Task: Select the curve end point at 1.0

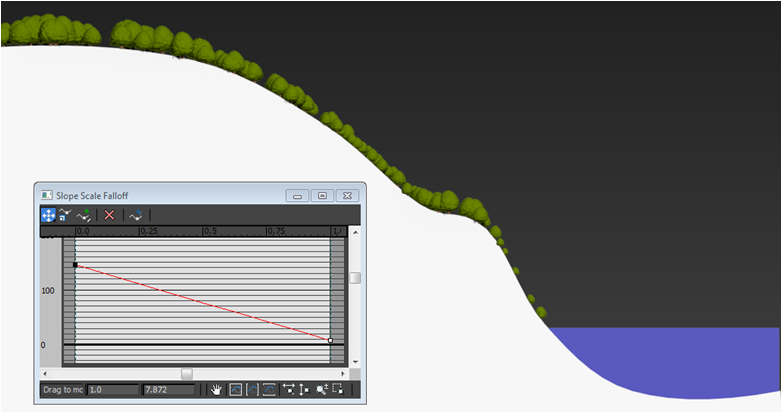Action: click(330, 340)
